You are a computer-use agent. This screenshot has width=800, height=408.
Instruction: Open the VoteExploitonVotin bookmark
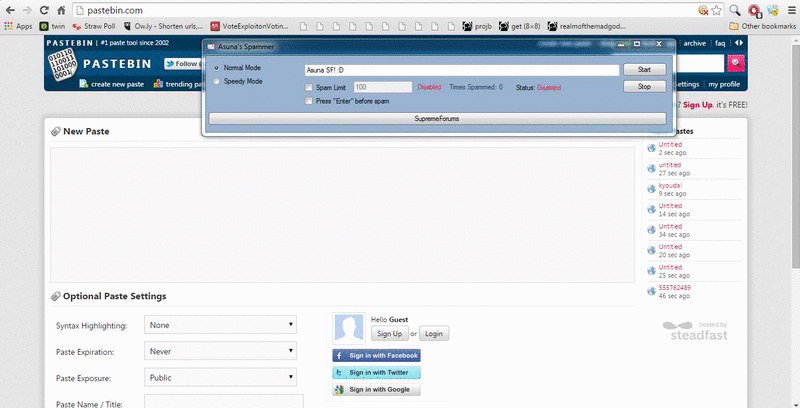pos(249,26)
